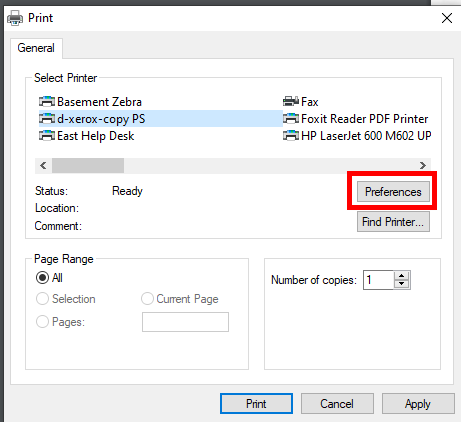The height and width of the screenshot is (422, 461).
Task: Choose the Foxit Reader PDF Printer icon
Action: point(291,118)
